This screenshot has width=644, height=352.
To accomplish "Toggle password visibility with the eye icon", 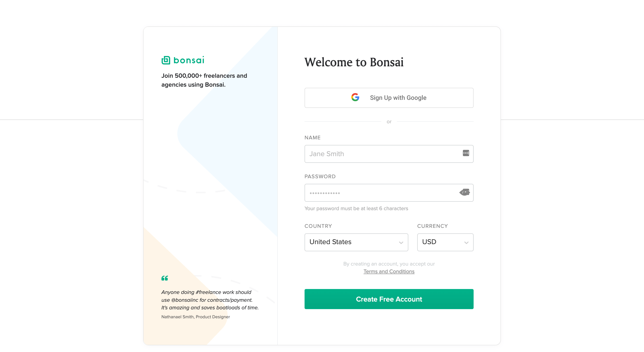I will (464, 192).
